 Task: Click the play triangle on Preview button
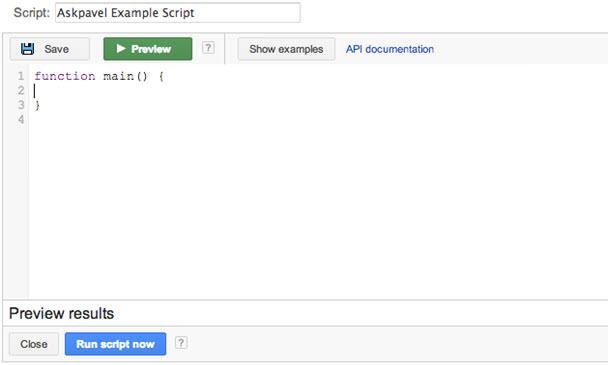(121, 49)
